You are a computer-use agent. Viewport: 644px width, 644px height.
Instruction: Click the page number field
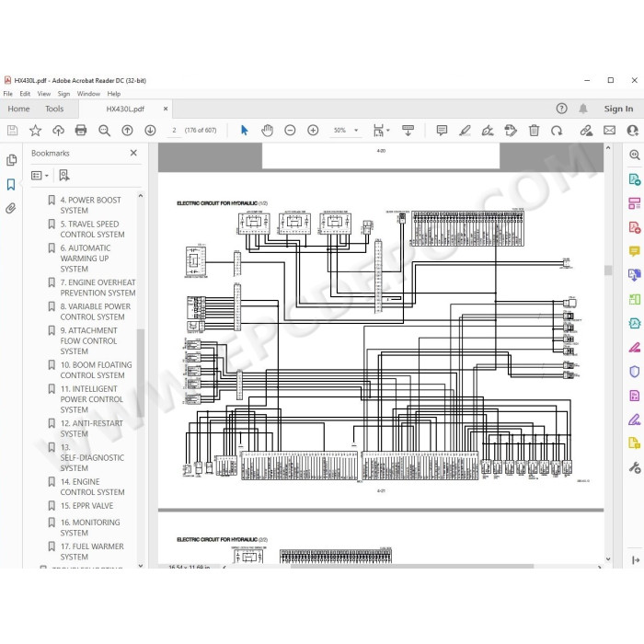tap(174, 131)
